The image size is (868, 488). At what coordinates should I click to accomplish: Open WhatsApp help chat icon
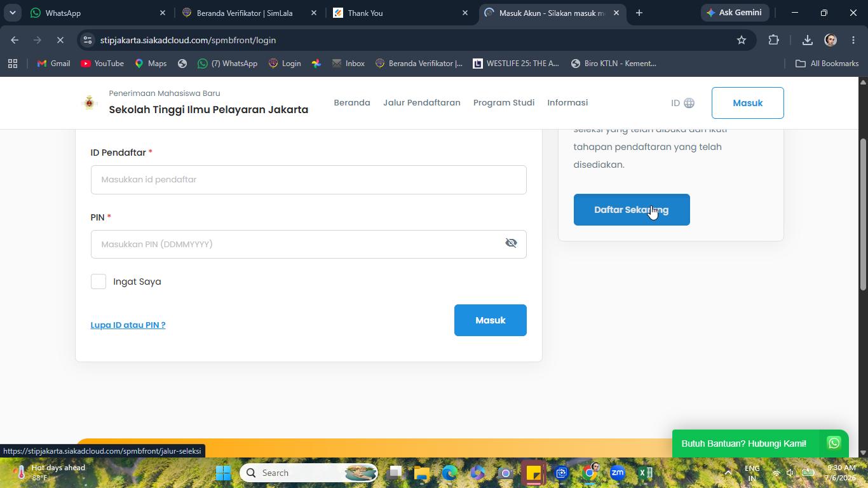[834, 443]
